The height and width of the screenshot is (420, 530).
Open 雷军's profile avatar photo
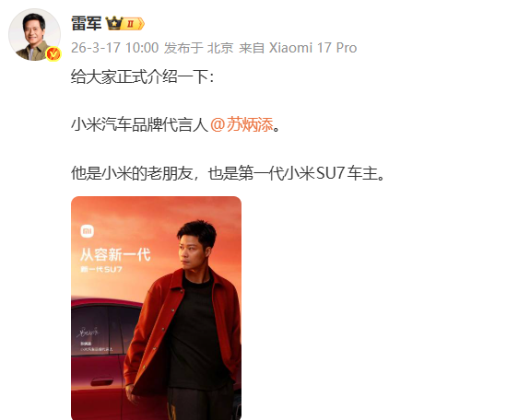(x=34, y=34)
